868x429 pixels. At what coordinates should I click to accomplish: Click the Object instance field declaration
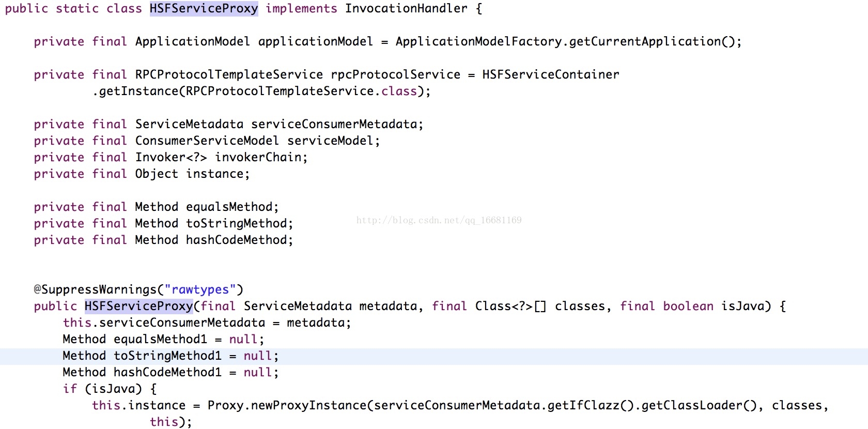[192, 174]
